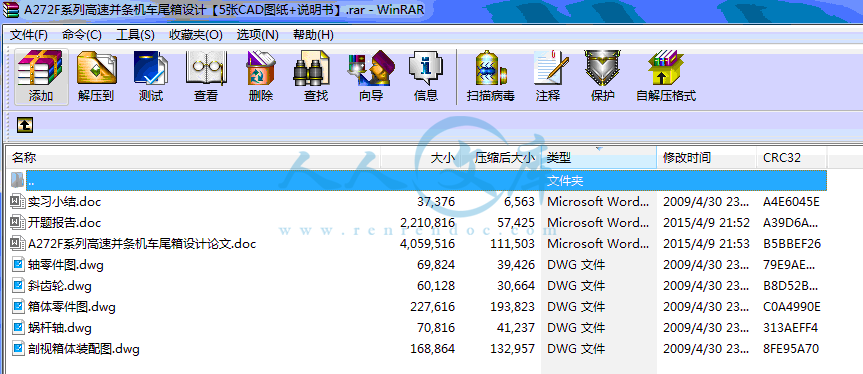Click the Word icon of 开题报告.doc
This screenshot has width=863, height=374.
coord(18,223)
